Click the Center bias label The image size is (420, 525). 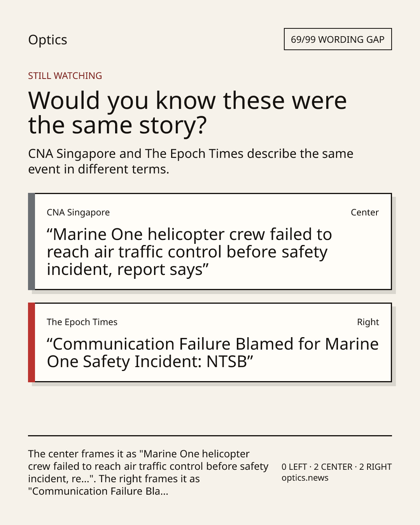(x=364, y=212)
